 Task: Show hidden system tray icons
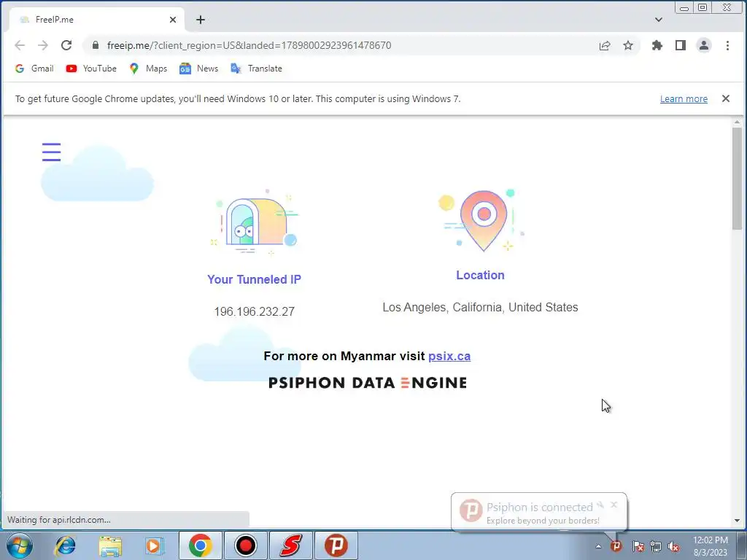point(598,546)
